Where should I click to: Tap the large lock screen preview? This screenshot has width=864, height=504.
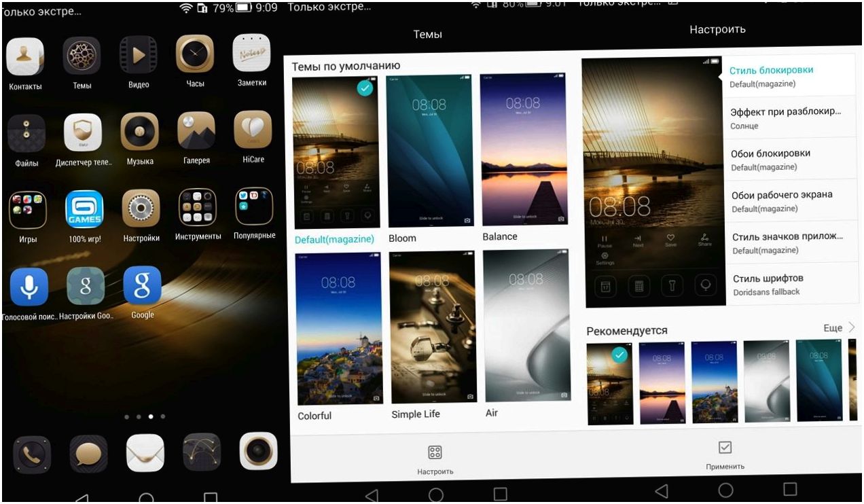tap(654, 182)
